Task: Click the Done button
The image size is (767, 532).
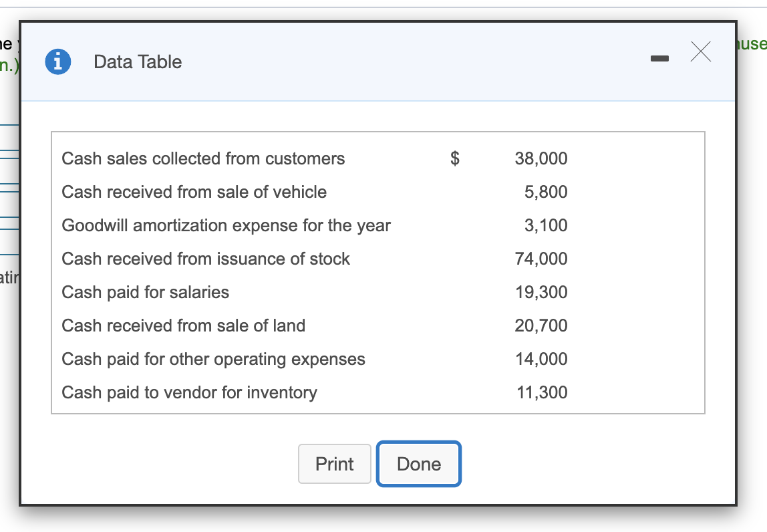Action: point(419,464)
